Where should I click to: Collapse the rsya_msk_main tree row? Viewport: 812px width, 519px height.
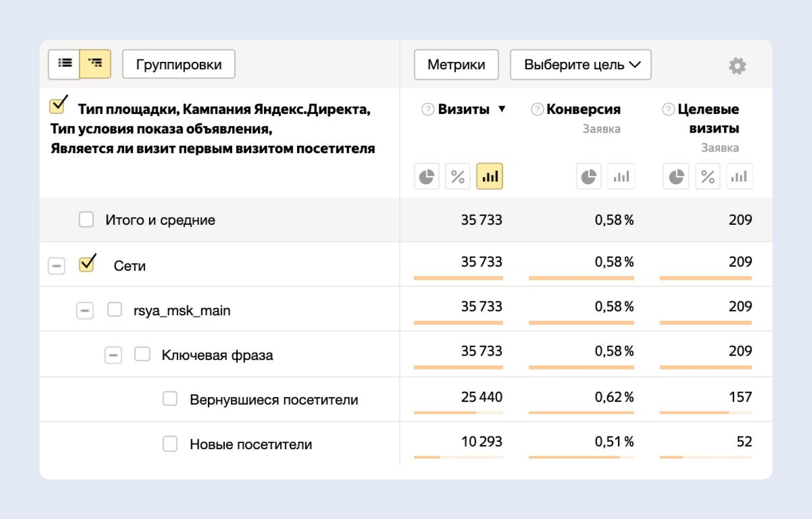85,311
